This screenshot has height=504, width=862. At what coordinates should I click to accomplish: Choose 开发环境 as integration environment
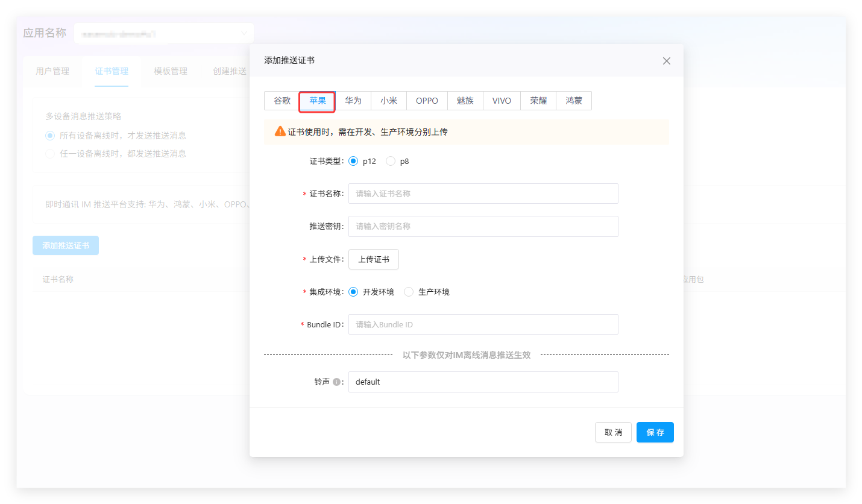353,292
